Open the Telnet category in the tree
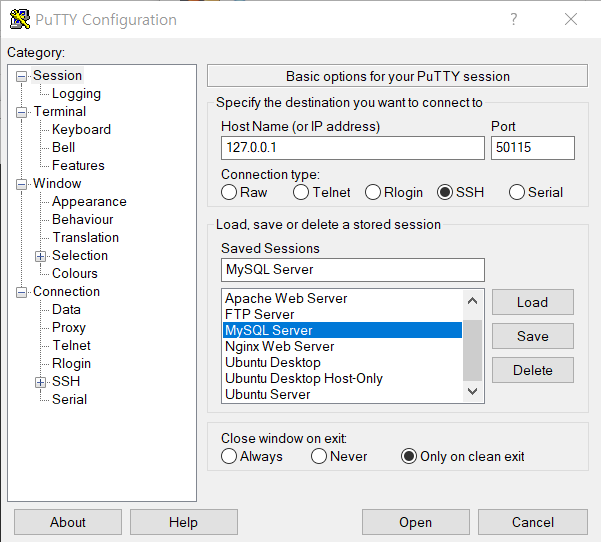 coord(72,346)
